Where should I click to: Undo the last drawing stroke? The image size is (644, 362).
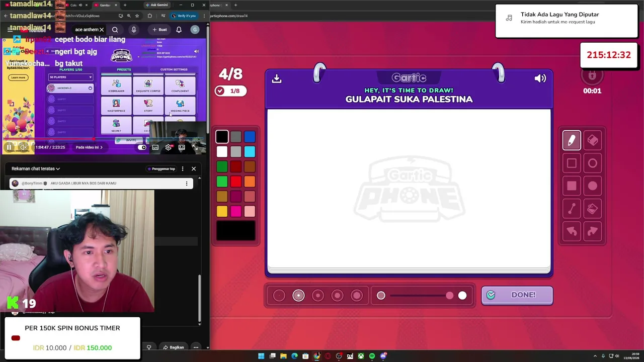tap(572, 231)
